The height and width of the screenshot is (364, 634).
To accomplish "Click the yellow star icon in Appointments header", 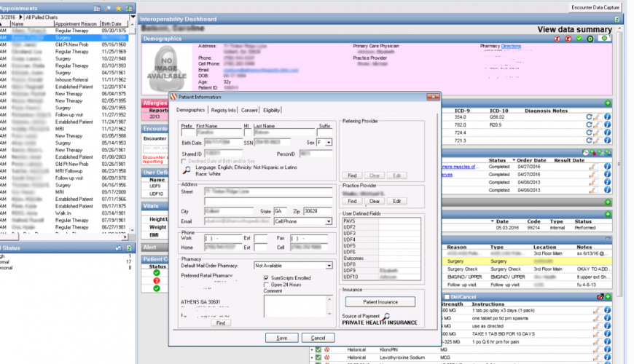I will [119, 8].
